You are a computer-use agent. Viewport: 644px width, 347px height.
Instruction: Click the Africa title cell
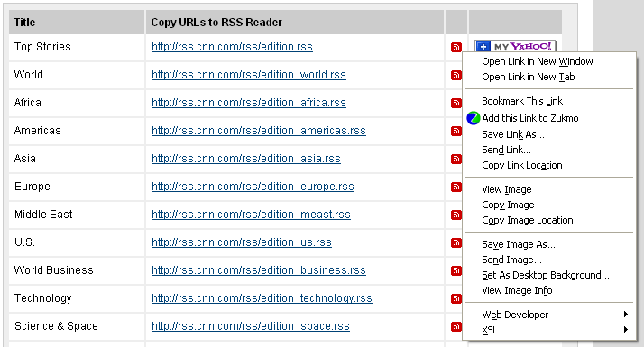point(77,103)
